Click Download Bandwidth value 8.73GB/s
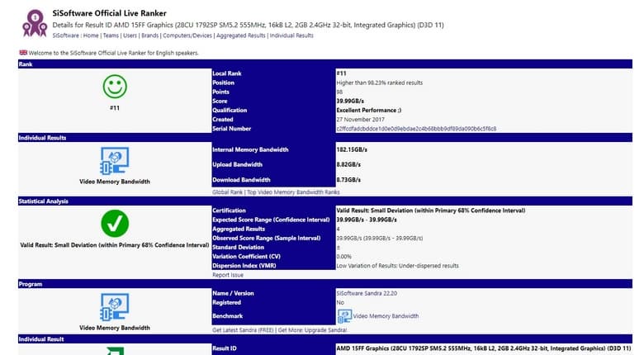Screen dimensions: 644x355 [x=348, y=180]
